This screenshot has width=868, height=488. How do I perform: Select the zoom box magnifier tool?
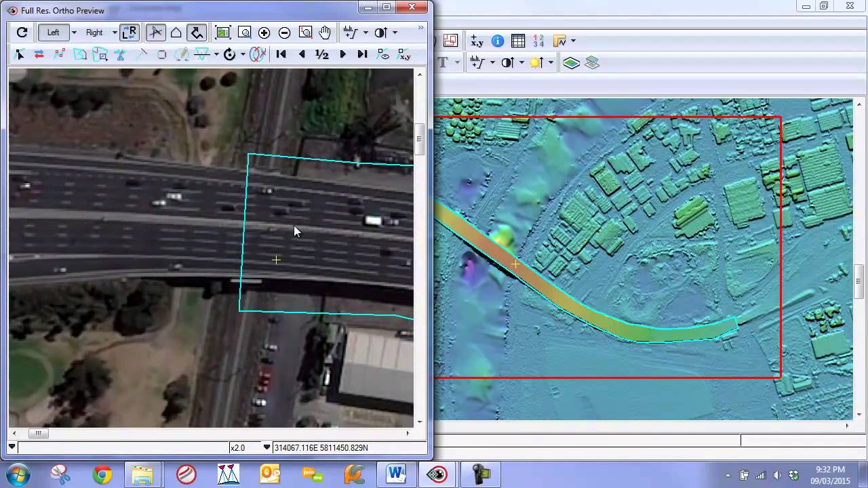click(244, 33)
